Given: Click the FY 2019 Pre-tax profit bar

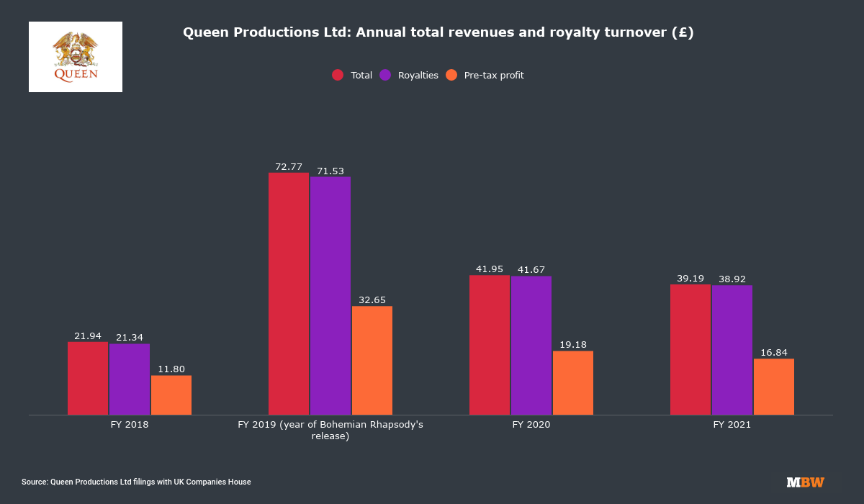Looking at the screenshot, I should [372, 361].
